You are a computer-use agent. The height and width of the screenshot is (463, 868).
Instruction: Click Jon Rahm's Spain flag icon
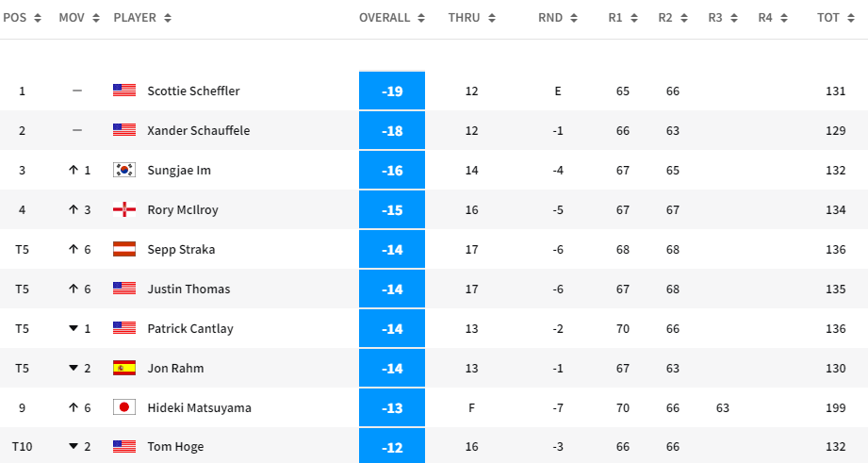click(124, 368)
